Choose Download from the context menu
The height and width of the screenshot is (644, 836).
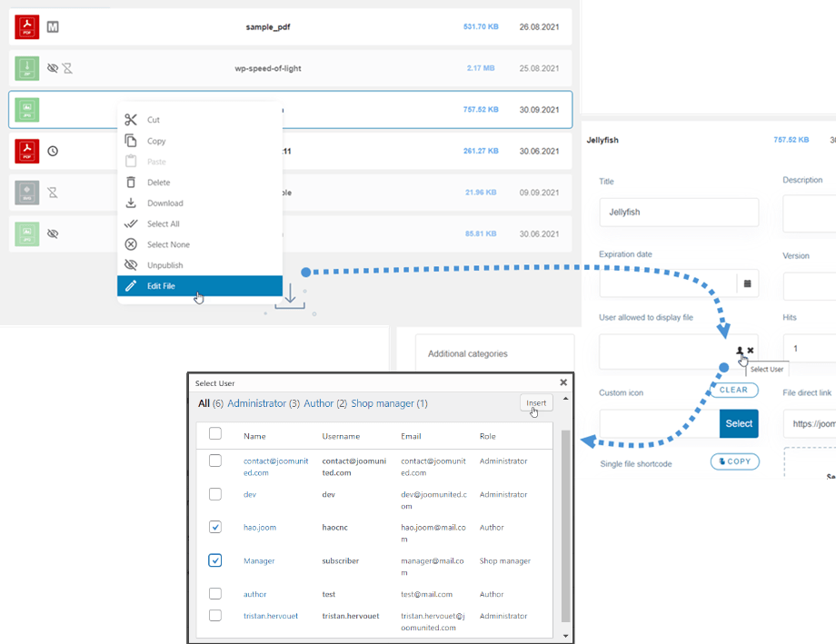[x=199, y=203]
